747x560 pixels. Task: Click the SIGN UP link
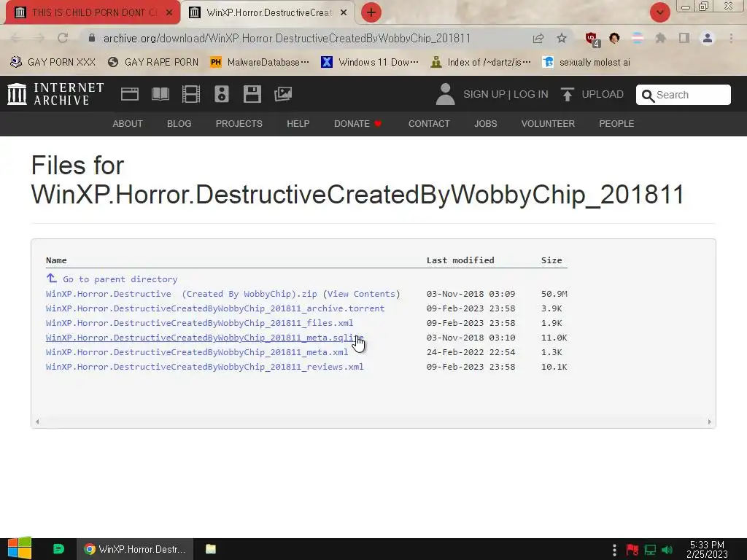pyautogui.click(x=484, y=94)
